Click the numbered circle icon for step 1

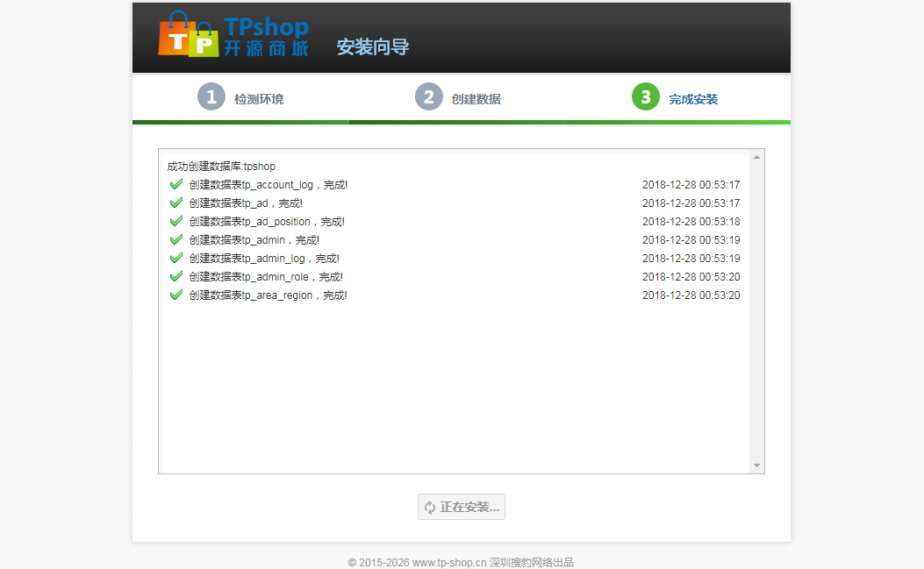pos(211,96)
